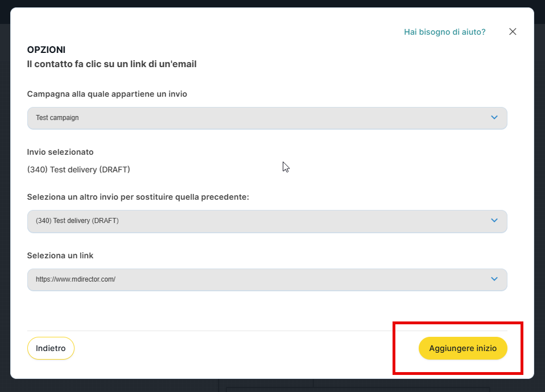Click the OPZIONI heading
Viewport: 545px width, 392px height.
tap(46, 50)
